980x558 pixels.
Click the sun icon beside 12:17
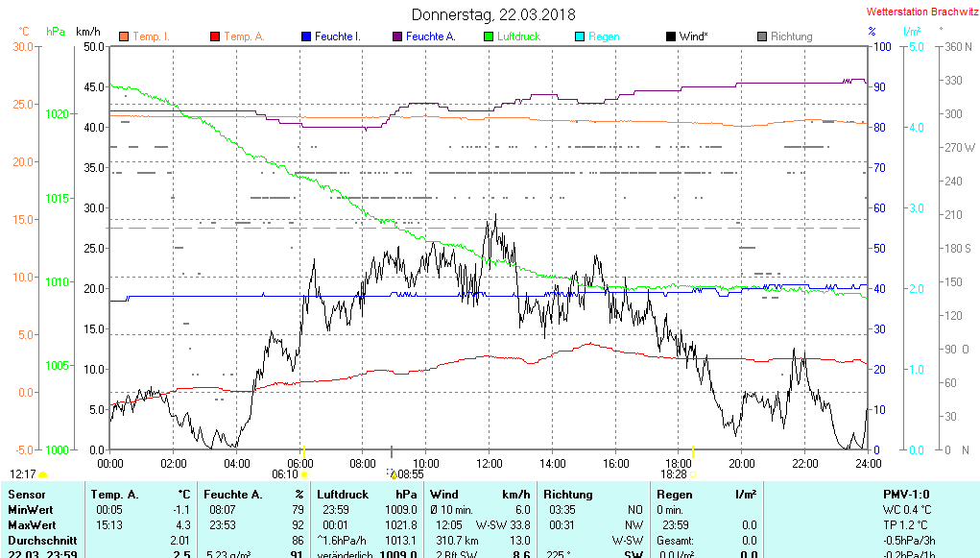click(42, 474)
